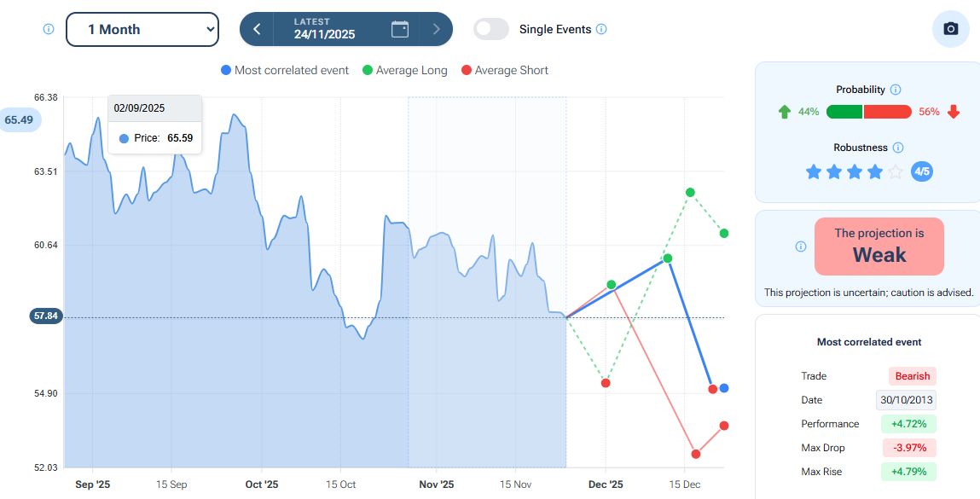The image size is (980, 499).
Task: Go to previous date with left arrow
Action: pyautogui.click(x=257, y=29)
